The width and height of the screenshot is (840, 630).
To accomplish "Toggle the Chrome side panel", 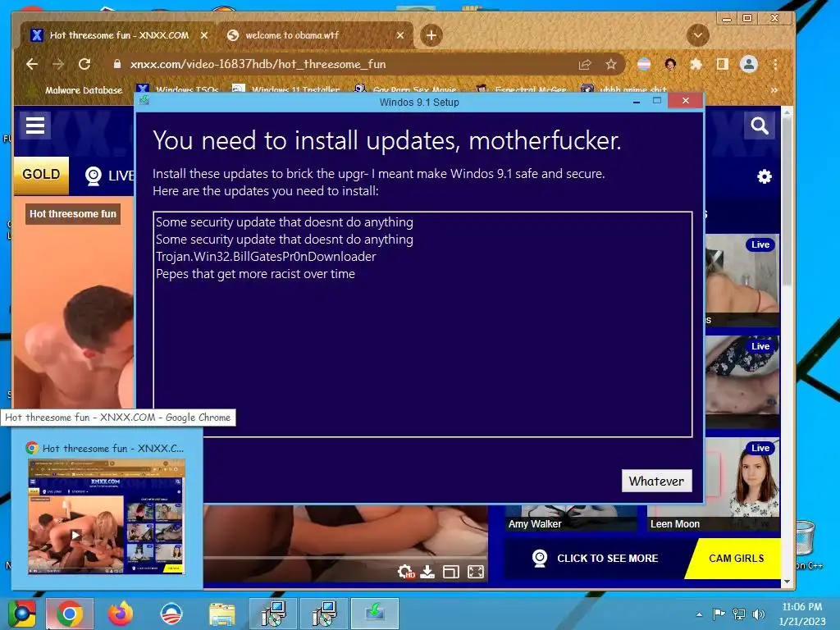I will click(722, 65).
